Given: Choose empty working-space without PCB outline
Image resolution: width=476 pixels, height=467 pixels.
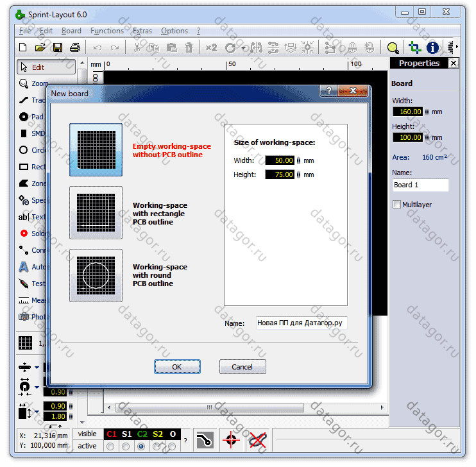Looking at the screenshot, I should (96, 149).
